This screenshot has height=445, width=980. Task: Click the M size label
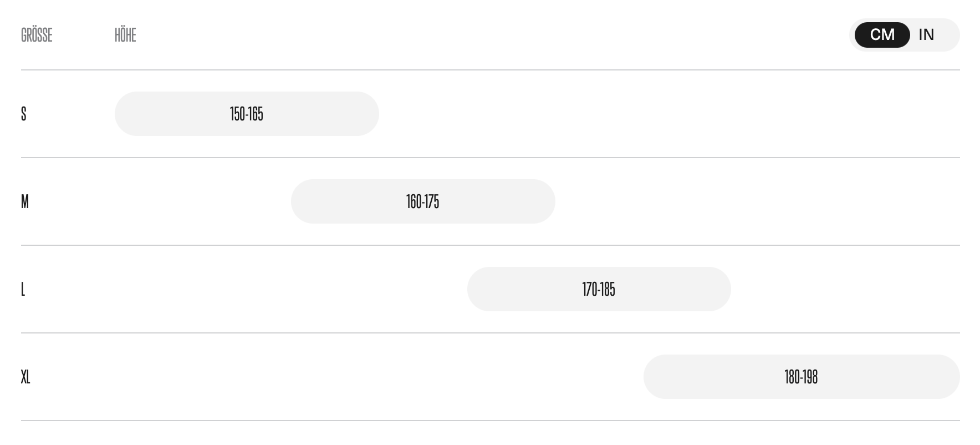[x=25, y=201]
